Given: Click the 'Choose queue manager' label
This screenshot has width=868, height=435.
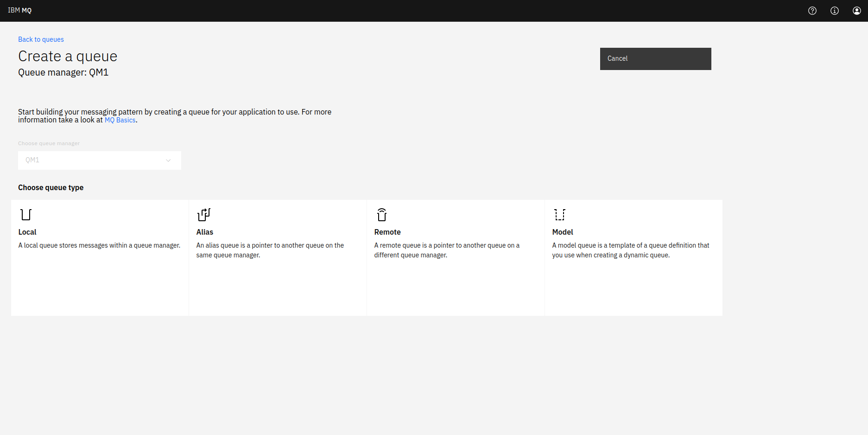Looking at the screenshot, I should (49, 143).
